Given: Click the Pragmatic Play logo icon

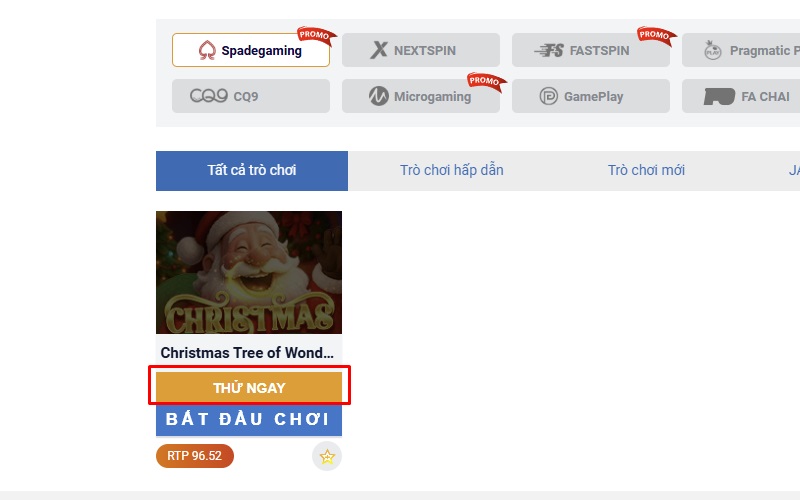Looking at the screenshot, I should click(712, 50).
